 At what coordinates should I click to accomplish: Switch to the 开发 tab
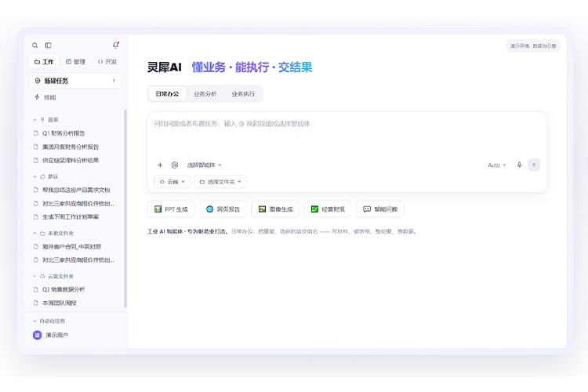107,61
